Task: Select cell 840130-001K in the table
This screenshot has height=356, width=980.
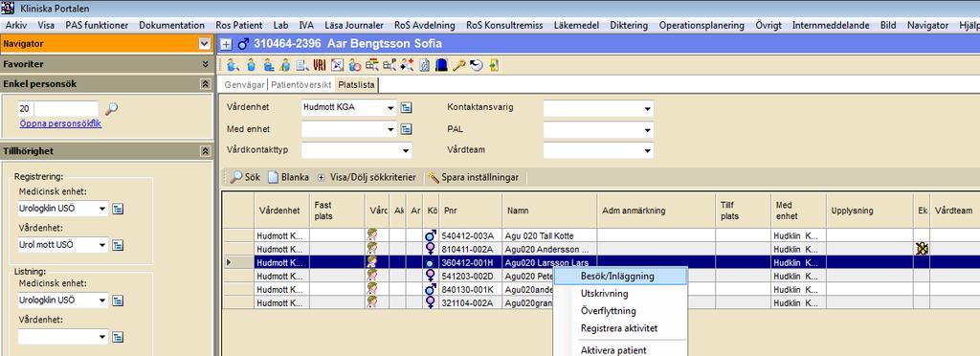Action: (471, 289)
